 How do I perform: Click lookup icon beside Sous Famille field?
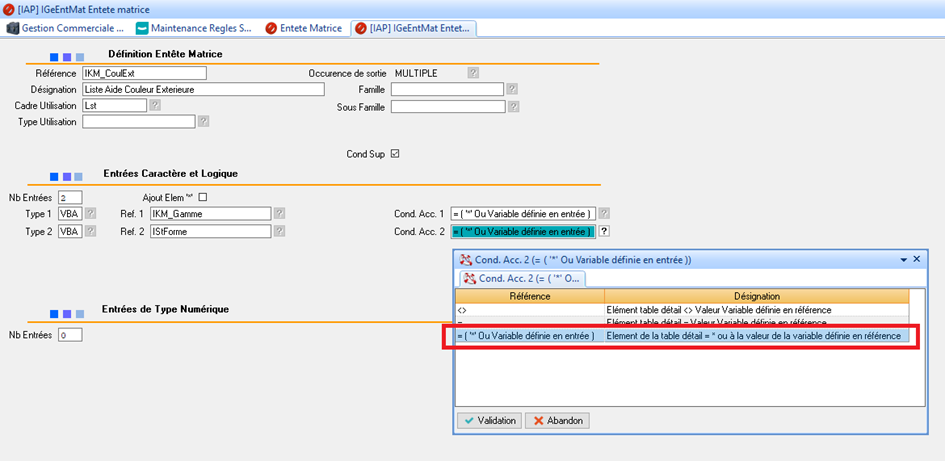[x=512, y=106]
